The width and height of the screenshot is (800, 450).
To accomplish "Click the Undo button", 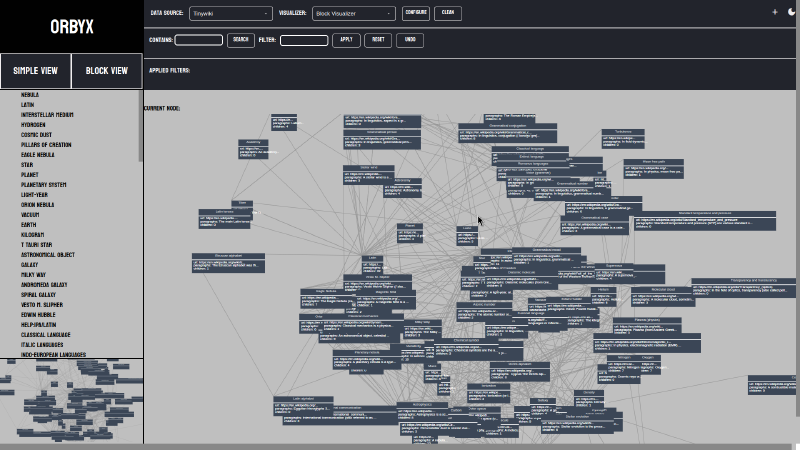I will pyautogui.click(x=410, y=40).
